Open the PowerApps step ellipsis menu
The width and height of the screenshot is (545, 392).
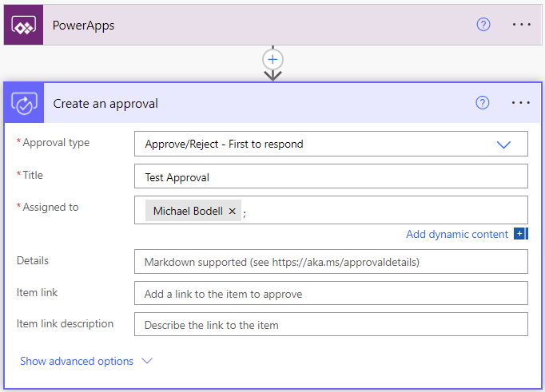coord(521,25)
